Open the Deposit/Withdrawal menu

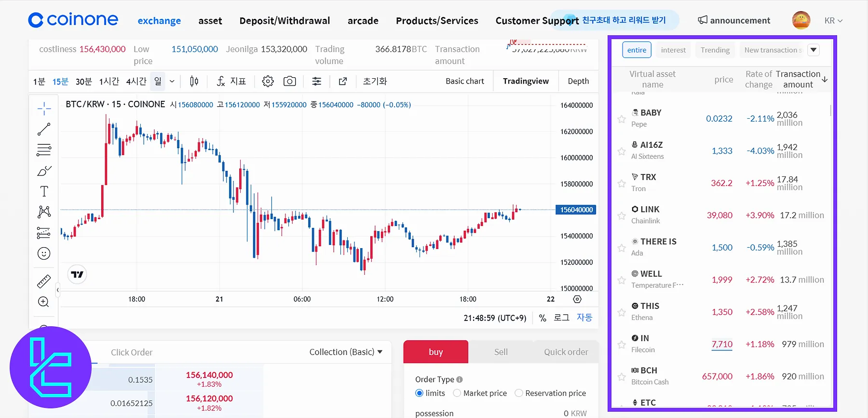[285, 20]
